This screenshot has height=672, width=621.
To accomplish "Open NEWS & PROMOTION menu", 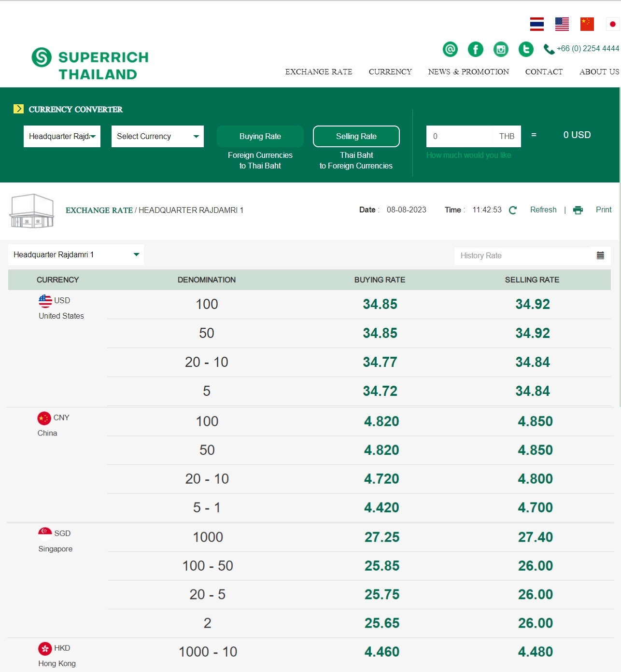I will [468, 71].
